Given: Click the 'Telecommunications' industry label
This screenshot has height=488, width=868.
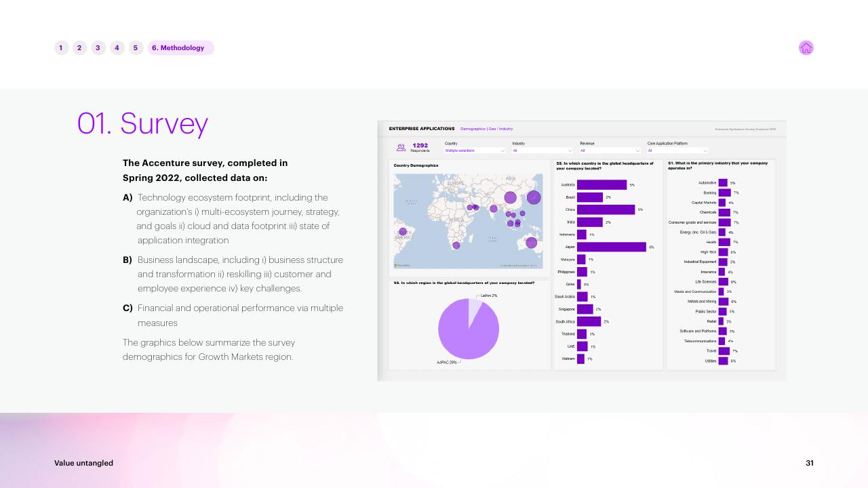Looking at the screenshot, I should click(701, 341).
